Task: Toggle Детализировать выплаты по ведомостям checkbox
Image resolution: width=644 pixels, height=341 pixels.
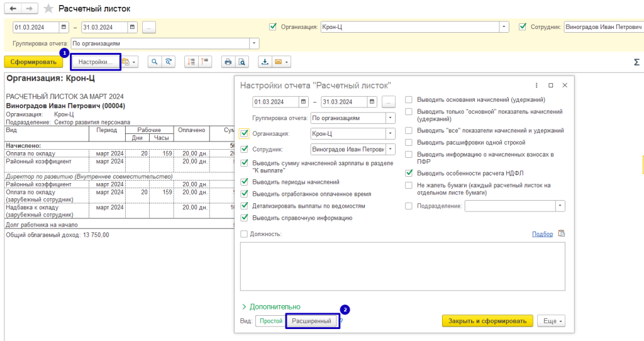Action: pyautogui.click(x=245, y=206)
